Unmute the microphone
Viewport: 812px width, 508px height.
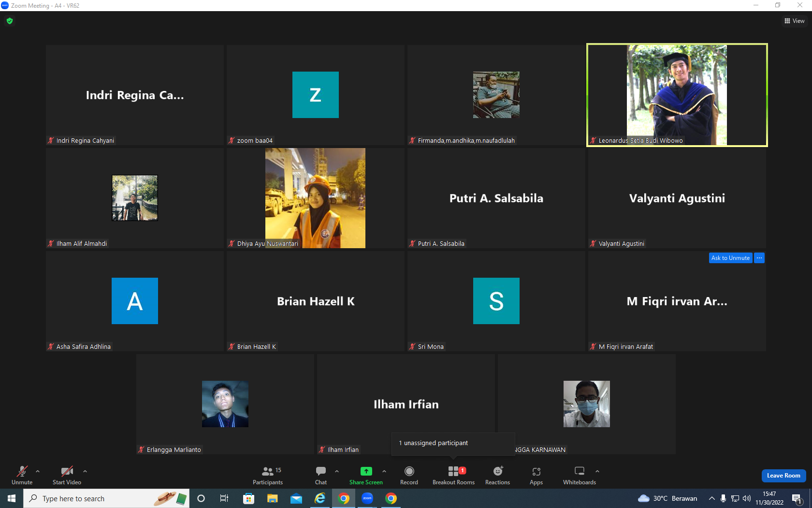[x=22, y=475]
